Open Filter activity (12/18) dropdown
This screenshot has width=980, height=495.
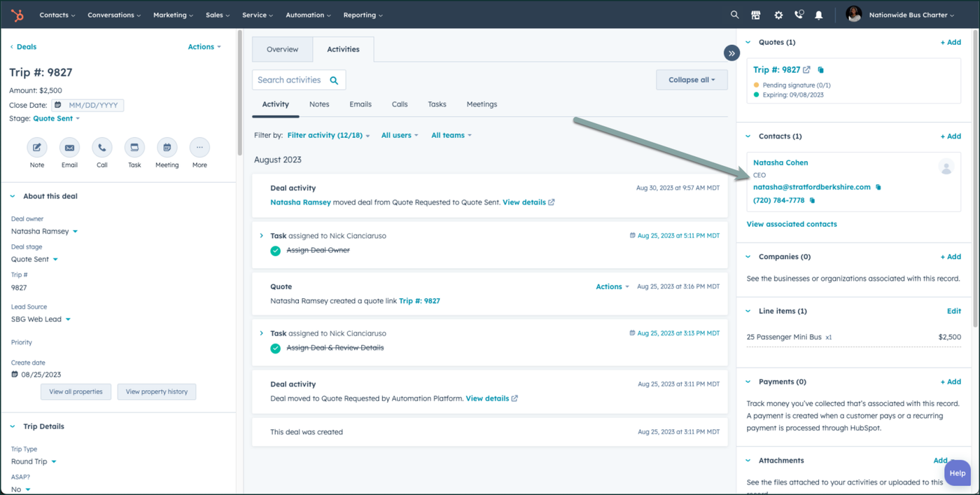[328, 136]
